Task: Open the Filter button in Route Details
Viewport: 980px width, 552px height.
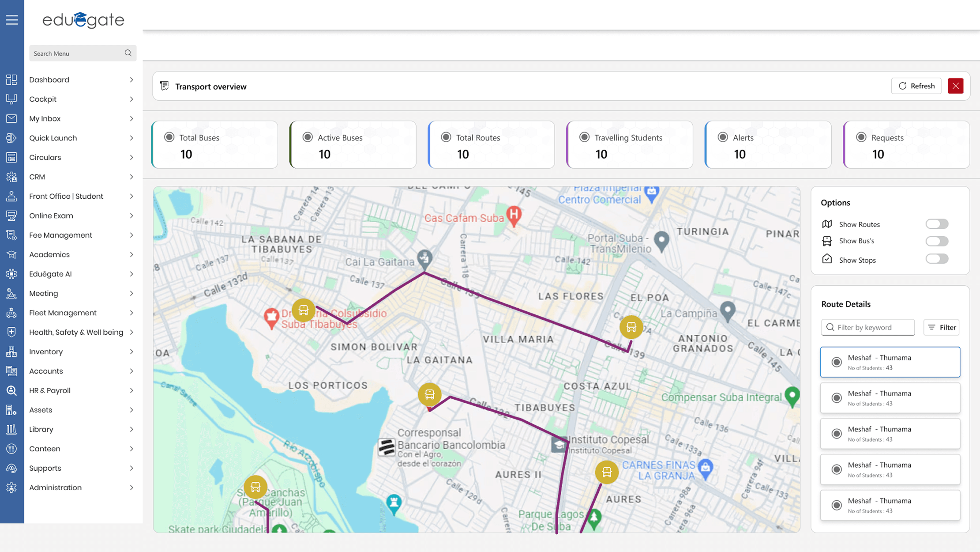Action: coord(942,327)
